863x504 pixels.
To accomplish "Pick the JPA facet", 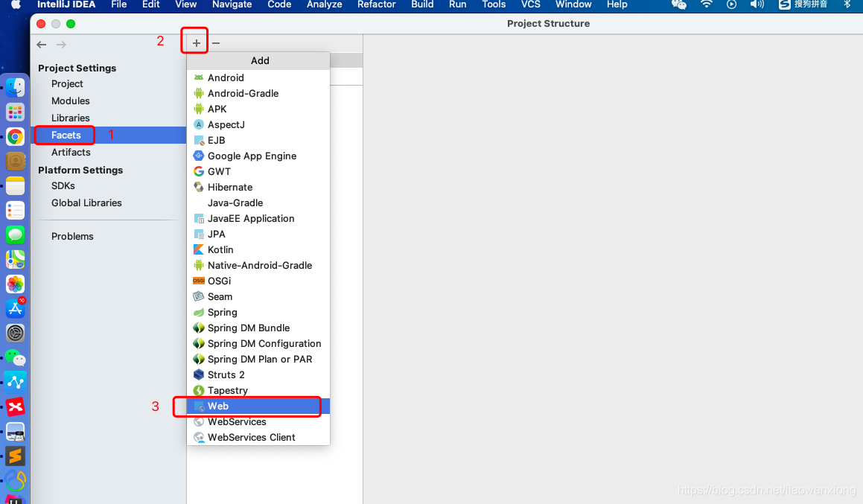I will pos(258,234).
